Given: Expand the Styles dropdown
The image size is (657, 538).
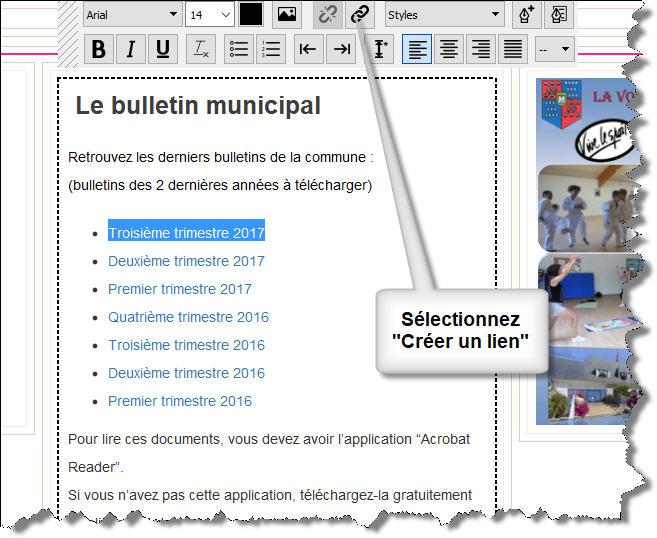Looking at the screenshot, I should [x=444, y=15].
